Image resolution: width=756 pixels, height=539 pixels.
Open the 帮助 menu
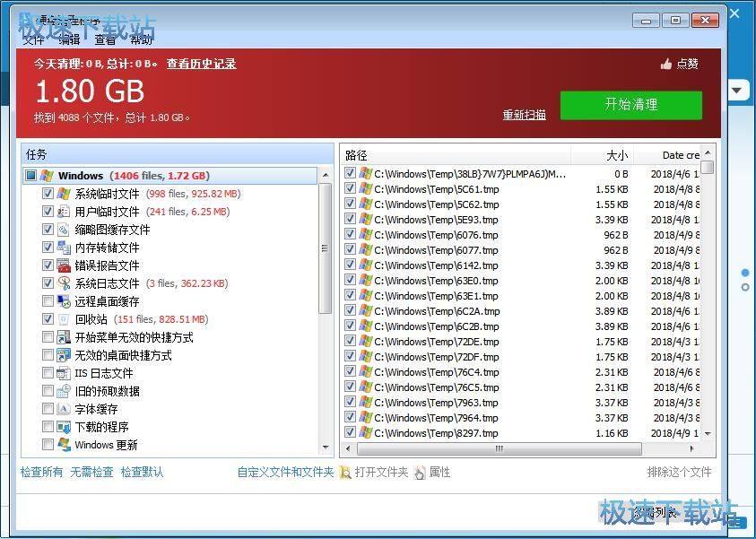coord(142,39)
